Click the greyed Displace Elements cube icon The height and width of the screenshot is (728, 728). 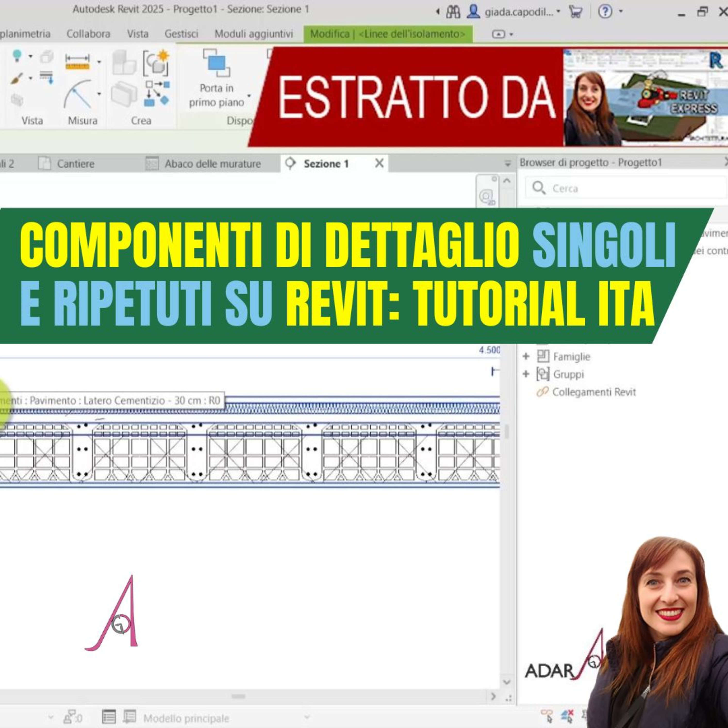(47, 57)
